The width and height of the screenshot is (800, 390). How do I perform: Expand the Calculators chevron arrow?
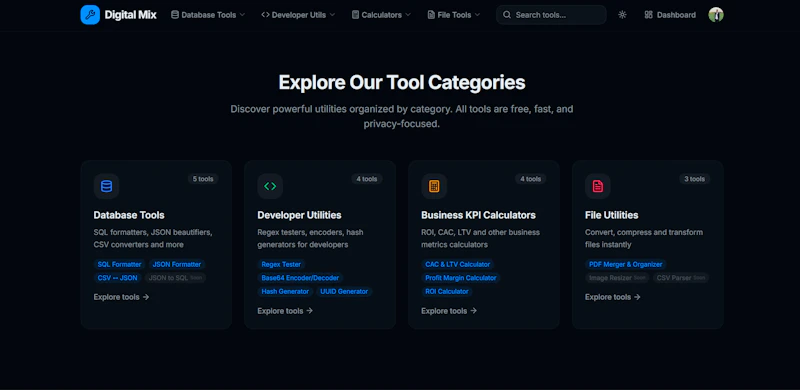click(408, 15)
